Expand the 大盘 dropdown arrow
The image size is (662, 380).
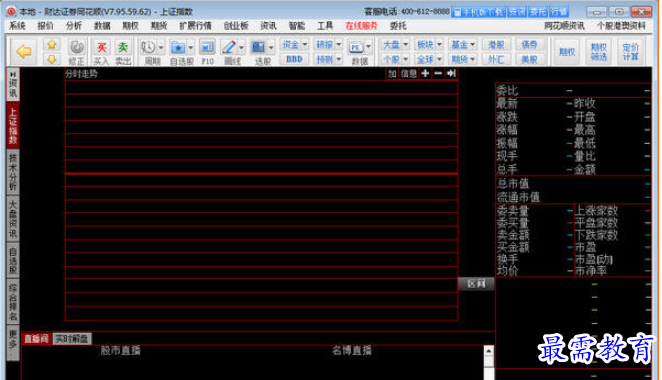coord(405,44)
